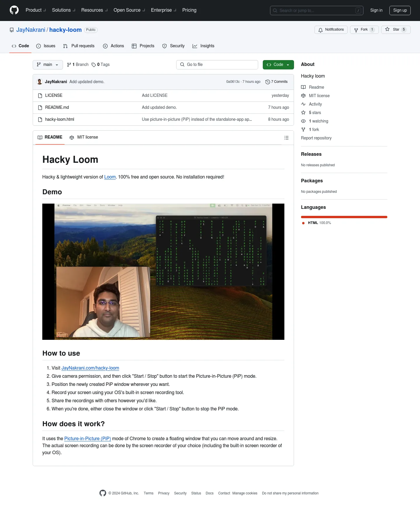Viewport: 420px width, 509px height.
Task: Switch to the Issues tab
Action: pyautogui.click(x=46, y=46)
